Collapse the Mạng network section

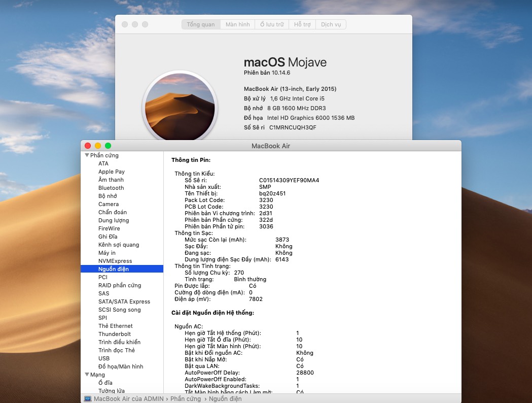[87, 375]
